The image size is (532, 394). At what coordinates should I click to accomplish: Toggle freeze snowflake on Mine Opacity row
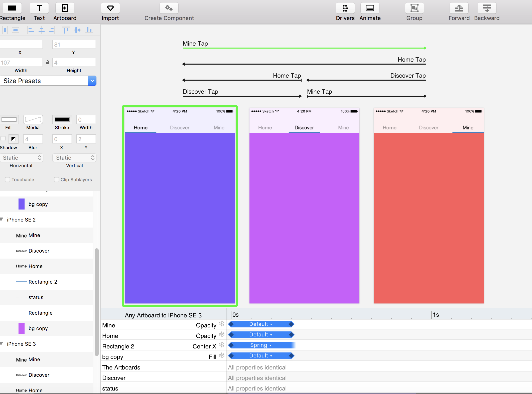(222, 324)
